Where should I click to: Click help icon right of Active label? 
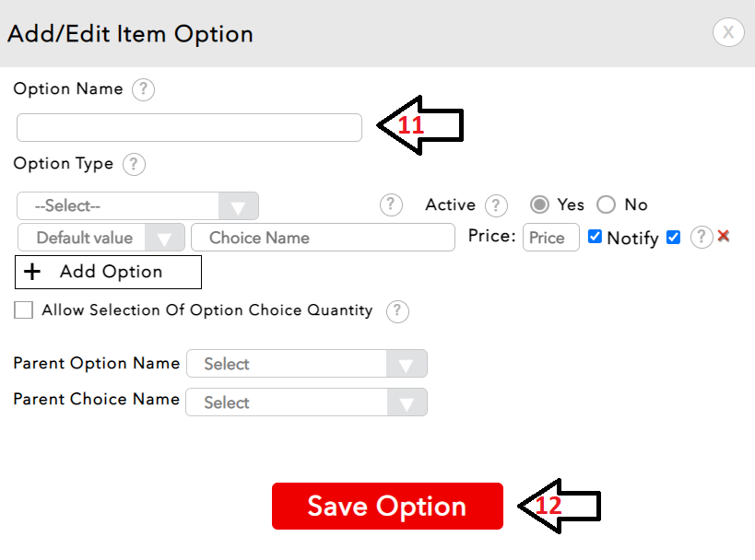tap(496, 205)
